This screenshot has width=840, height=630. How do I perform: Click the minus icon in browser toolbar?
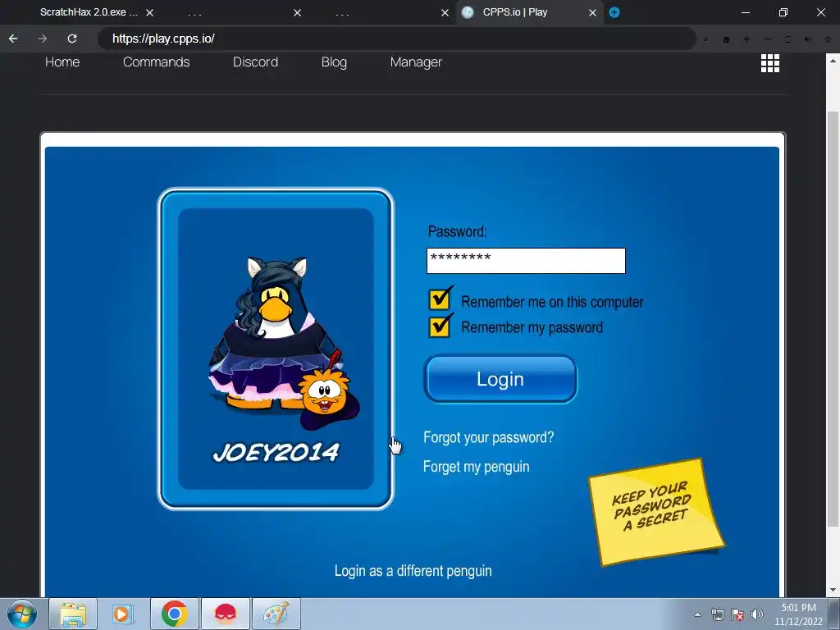tap(768, 39)
